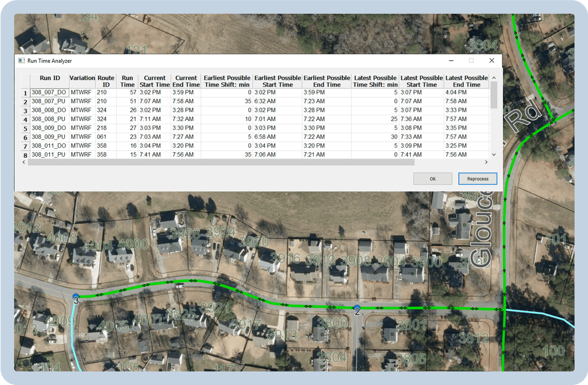Click the horizontal scrollbar thumb
Viewport: 588px width, 385px height.
(x=220, y=162)
